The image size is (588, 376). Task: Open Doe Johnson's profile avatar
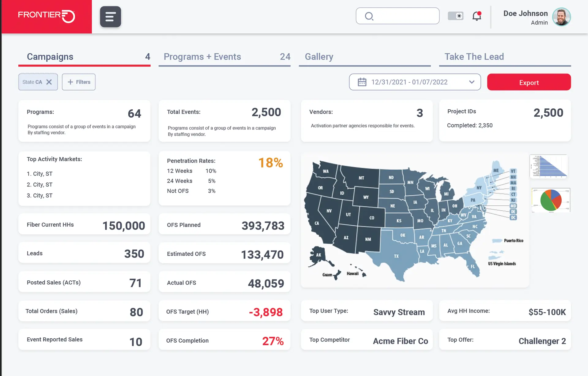(561, 17)
